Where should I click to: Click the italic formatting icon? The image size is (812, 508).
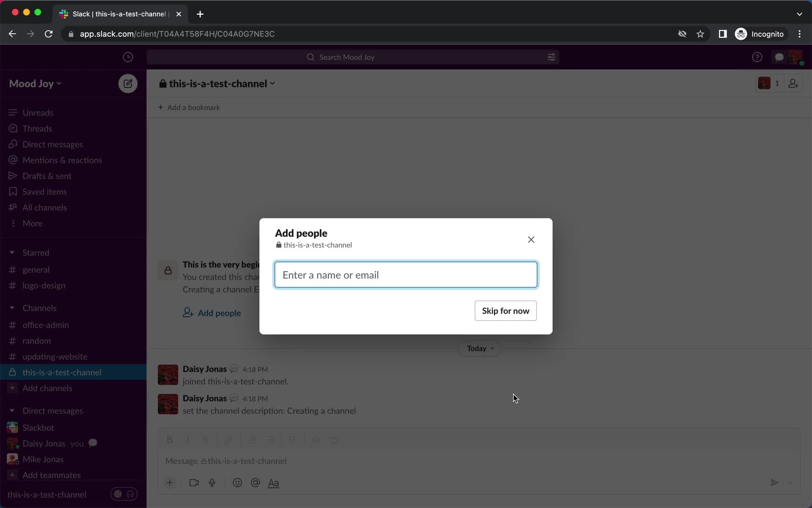(x=187, y=439)
